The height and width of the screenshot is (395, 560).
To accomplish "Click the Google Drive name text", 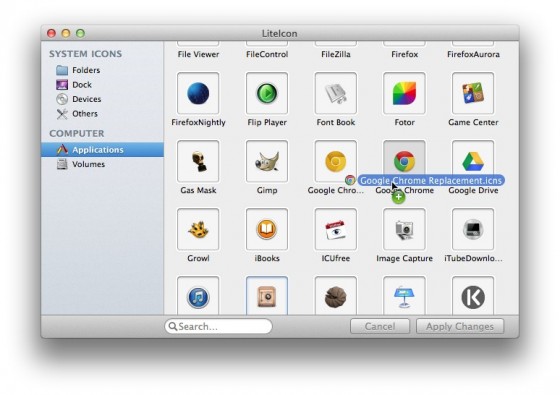I will click(473, 190).
